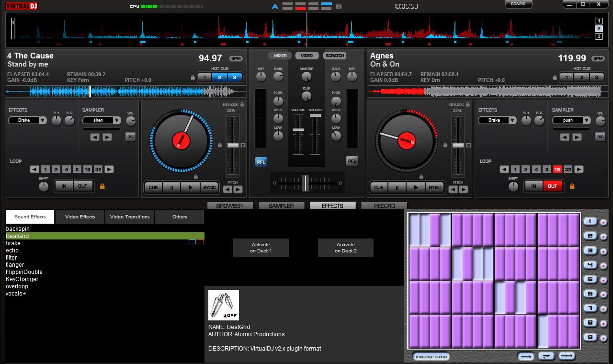
Task: Show the VIDEO mixer panel
Action: (x=306, y=56)
